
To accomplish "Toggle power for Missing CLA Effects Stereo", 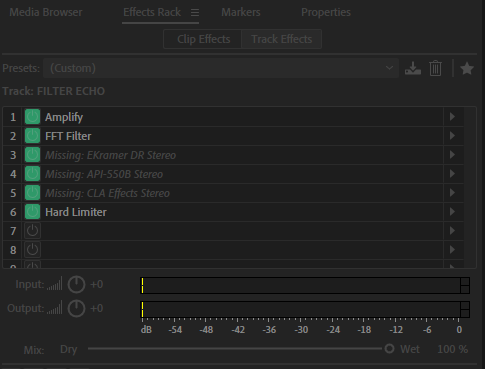I will pyautogui.click(x=32, y=193).
